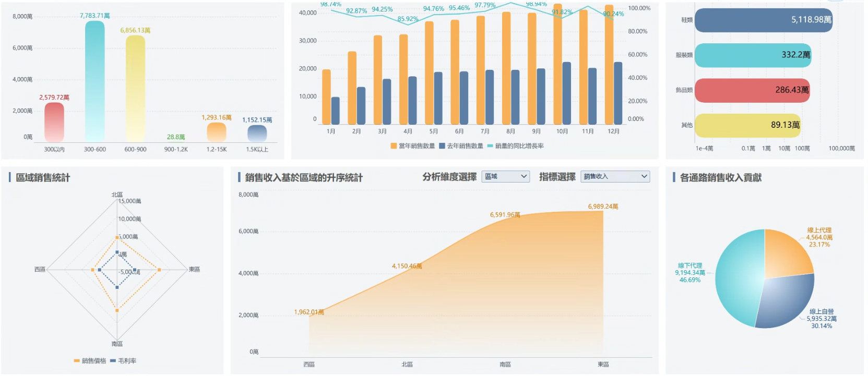Toggle the 毛利率 radar legend item
This screenshot has height=376, width=868.
123,361
